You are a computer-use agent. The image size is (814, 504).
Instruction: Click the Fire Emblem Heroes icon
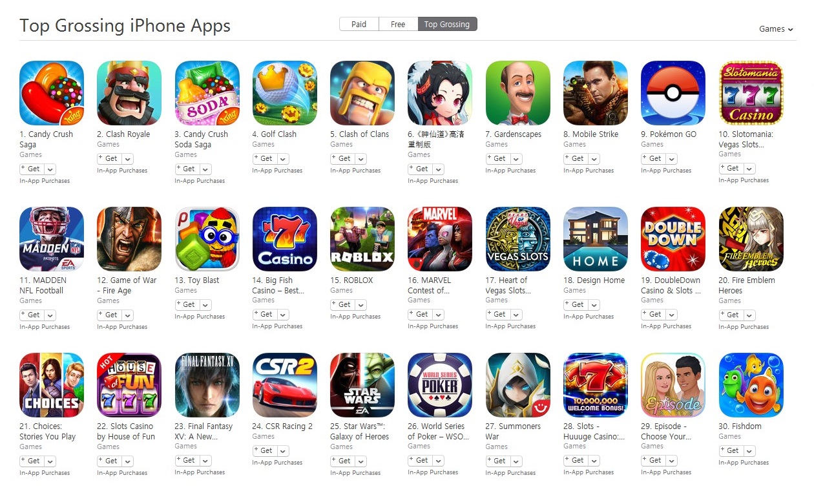coord(751,239)
